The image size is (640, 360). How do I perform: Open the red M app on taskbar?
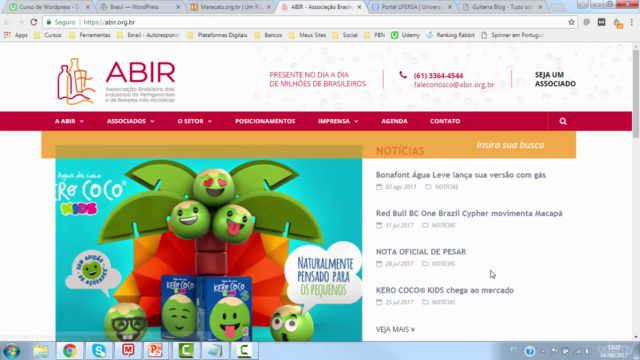(128, 351)
